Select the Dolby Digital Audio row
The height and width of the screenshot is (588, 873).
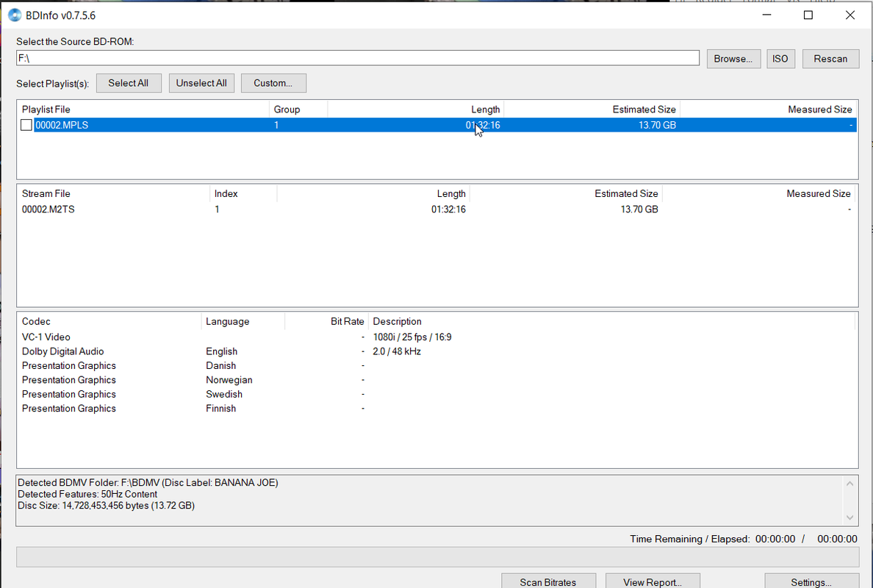tap(436, 351)
